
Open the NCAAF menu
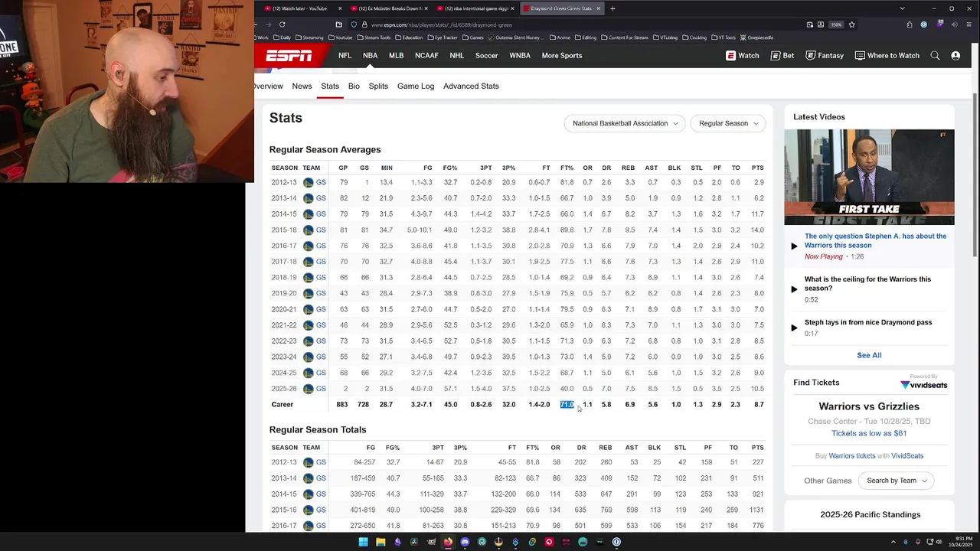(x=426, y=55)
